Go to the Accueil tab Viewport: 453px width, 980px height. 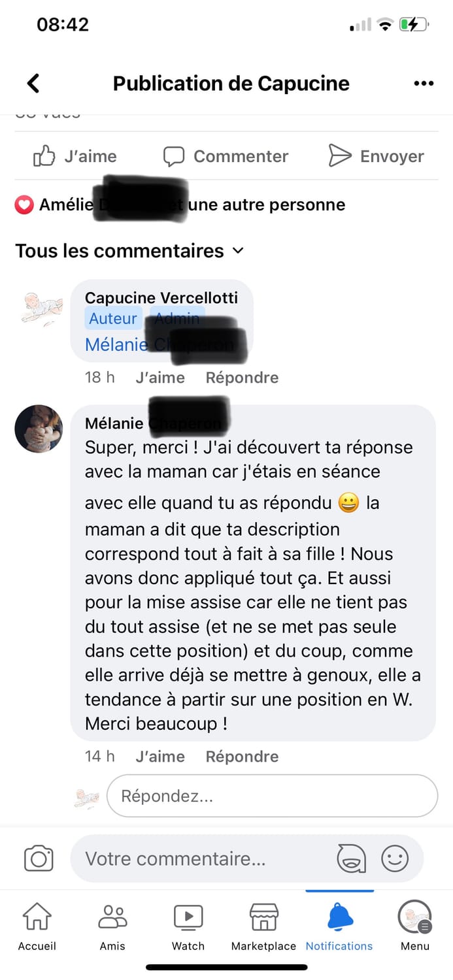pos(37,926)
